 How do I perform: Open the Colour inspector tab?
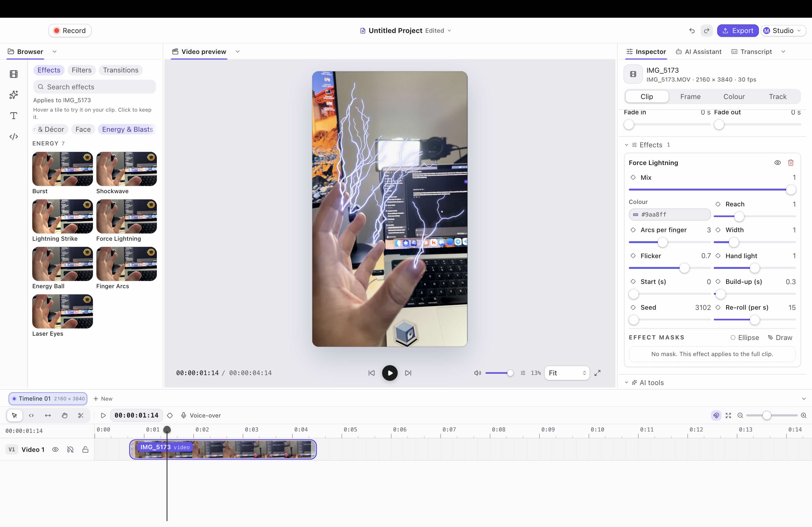coord(734,97)
